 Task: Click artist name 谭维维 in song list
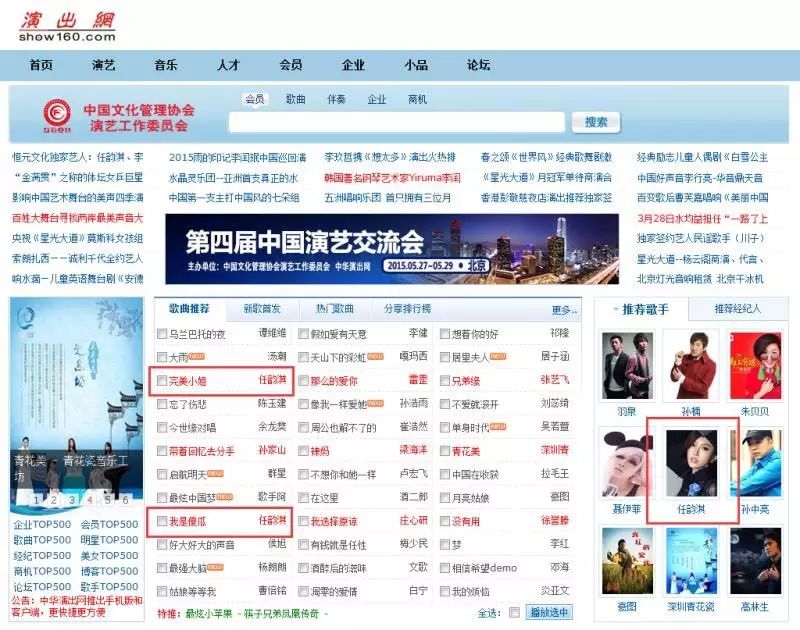point(272,333)
